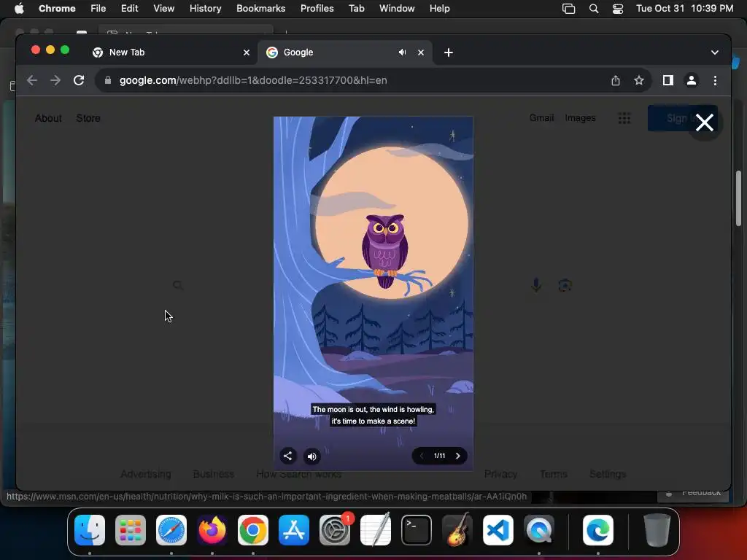
Task: Open the File menu
Action: point(98,9)
